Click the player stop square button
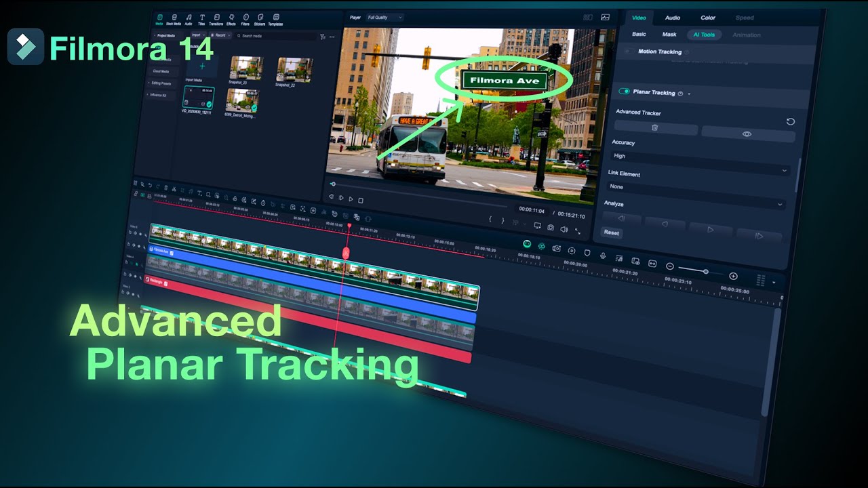The height and width of the screenshot is (488, 868). coord(361,201)
